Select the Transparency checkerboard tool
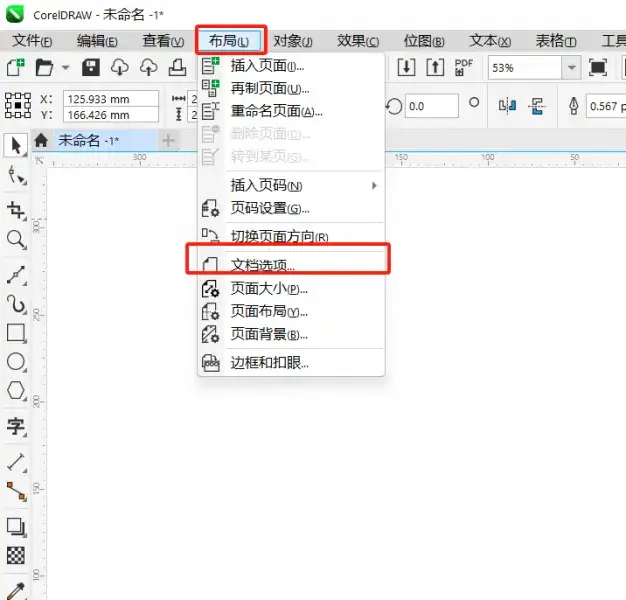Screen dimensions: 626x600 [16, 556]
